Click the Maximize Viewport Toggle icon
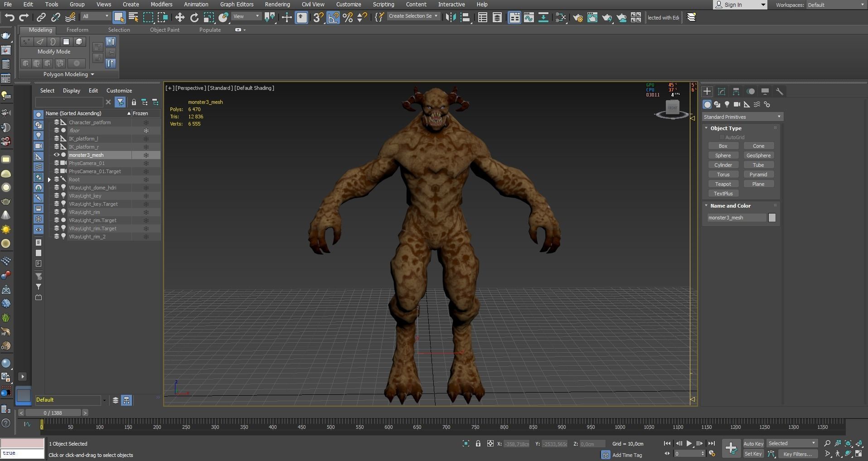The width and height of the screenshot is (868, 461). coord(858,454)
